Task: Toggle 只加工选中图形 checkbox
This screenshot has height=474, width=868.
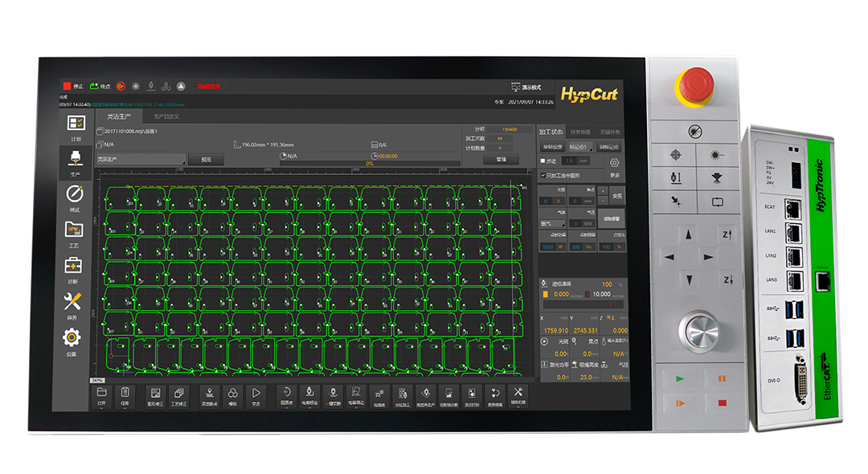Action: tap(543, 174)
